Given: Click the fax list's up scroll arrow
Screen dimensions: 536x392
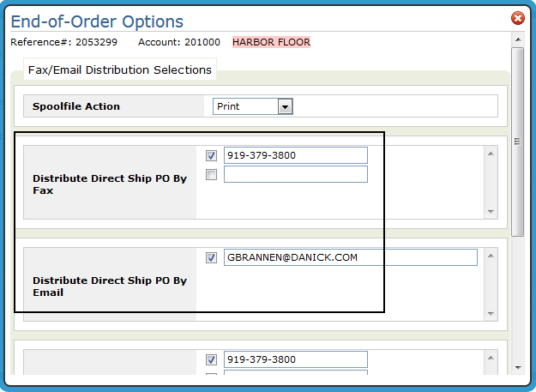Looking at the screenshot, I should (x=491, y=154).
